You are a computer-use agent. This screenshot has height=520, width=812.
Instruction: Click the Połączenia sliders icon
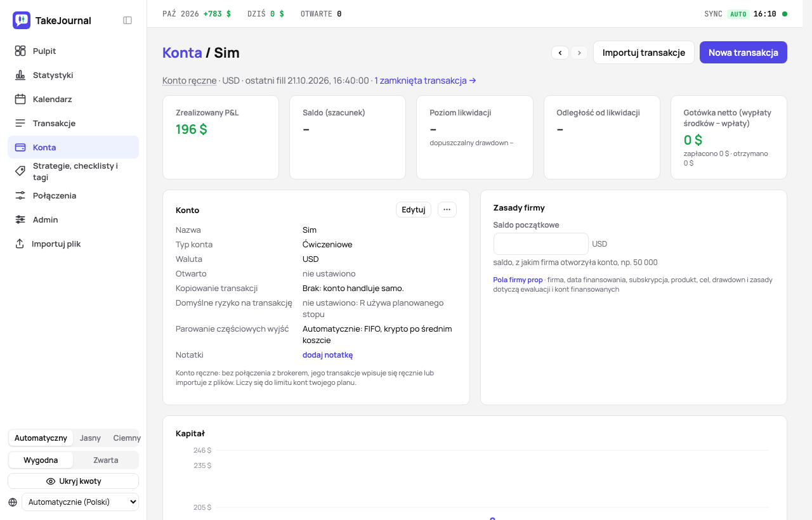[x=20, y=195]
